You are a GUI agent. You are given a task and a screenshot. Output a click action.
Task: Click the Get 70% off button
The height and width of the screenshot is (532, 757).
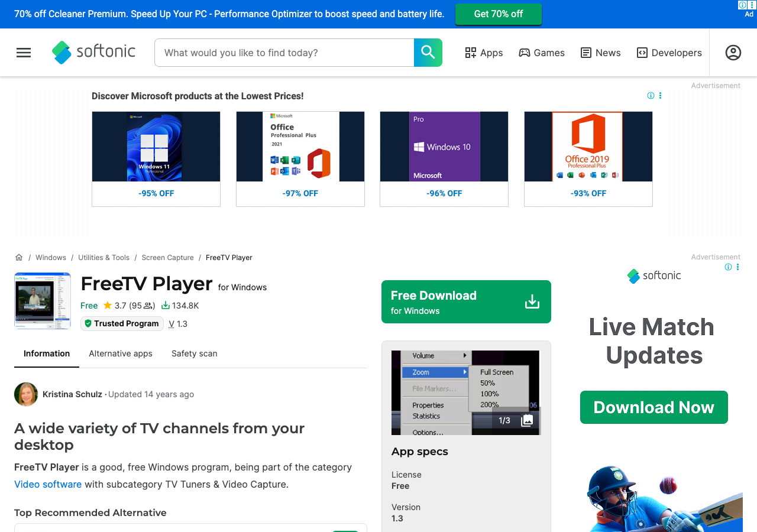(498, 14)
